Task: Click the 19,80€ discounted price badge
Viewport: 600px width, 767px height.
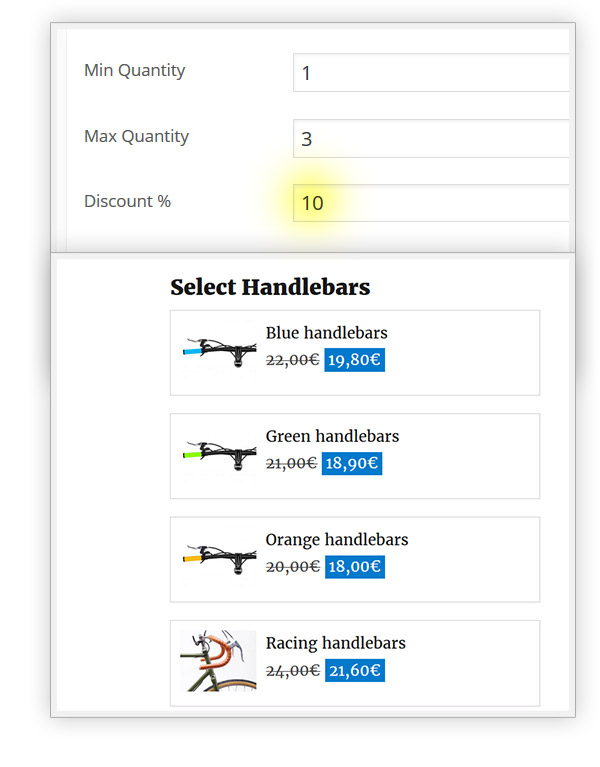Action: pyautogui.click(x=354, y=360)
